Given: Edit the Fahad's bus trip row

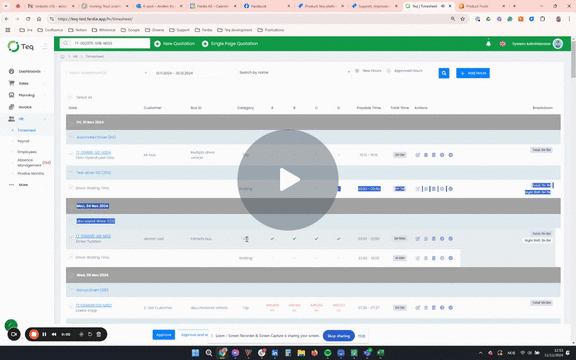Looking at the screenshot, I should (418, 239).
